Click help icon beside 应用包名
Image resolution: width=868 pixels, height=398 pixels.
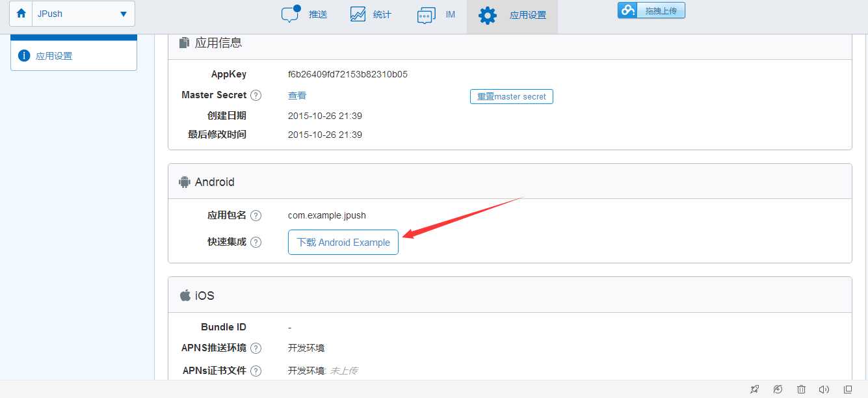pyautogui.click(x=256, y=215)
